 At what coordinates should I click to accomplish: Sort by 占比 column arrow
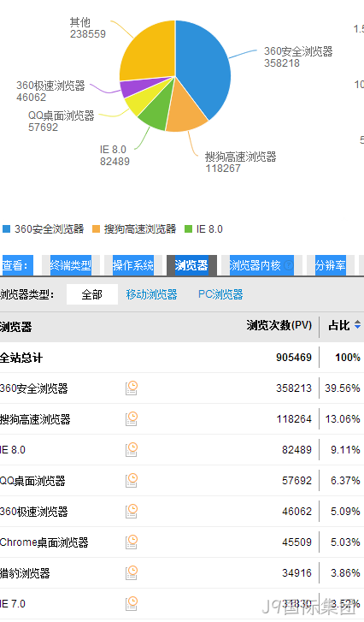click(357, 325)
